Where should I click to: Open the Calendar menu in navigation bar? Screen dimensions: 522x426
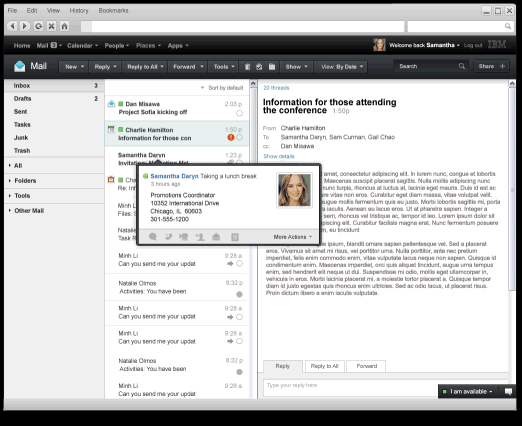[82, 45]
